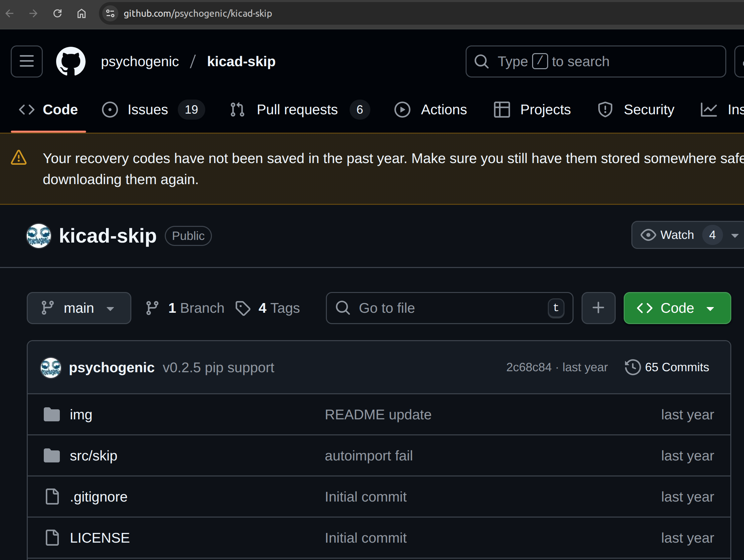This screenshot has width=744, height=560.
Task: Open the main branch selector dropdown
Action: 79,308
